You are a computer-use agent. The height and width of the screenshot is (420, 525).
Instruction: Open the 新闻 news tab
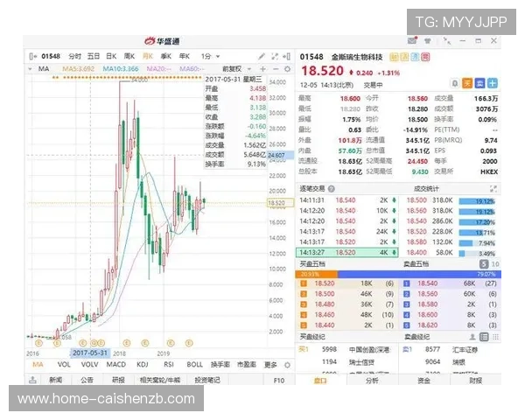tap(55, 380)
